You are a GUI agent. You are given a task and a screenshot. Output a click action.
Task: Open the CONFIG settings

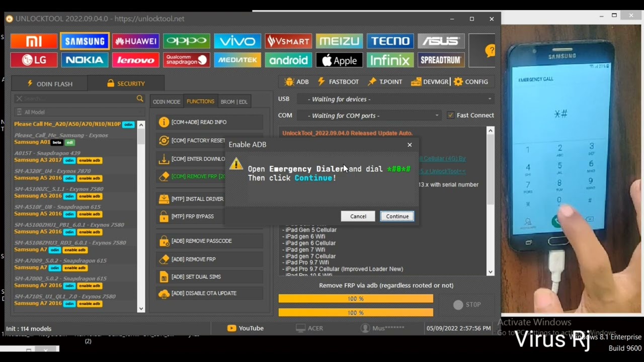(470, 81)
